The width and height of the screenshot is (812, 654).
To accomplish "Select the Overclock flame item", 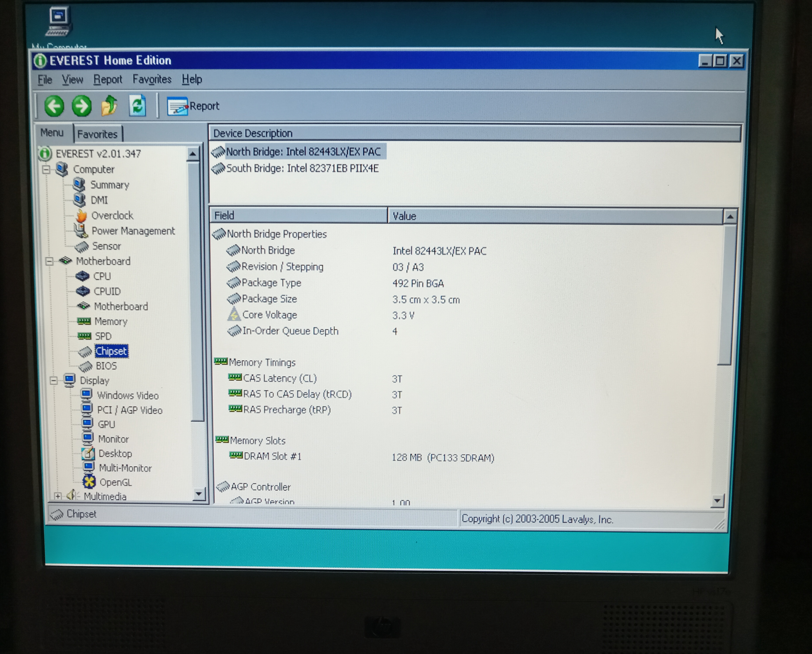I will pyautogui.click(x=112, y=215).
